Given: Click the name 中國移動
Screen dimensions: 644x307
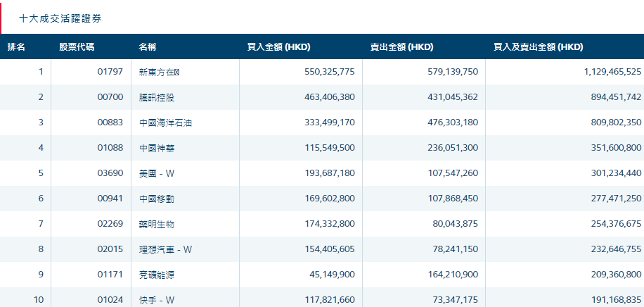Looking at the screenshot, I should coord(157,199).
